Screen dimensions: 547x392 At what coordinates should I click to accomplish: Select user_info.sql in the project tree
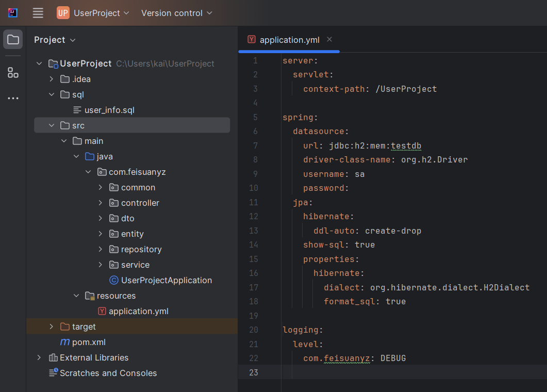(x=109, y=110)
